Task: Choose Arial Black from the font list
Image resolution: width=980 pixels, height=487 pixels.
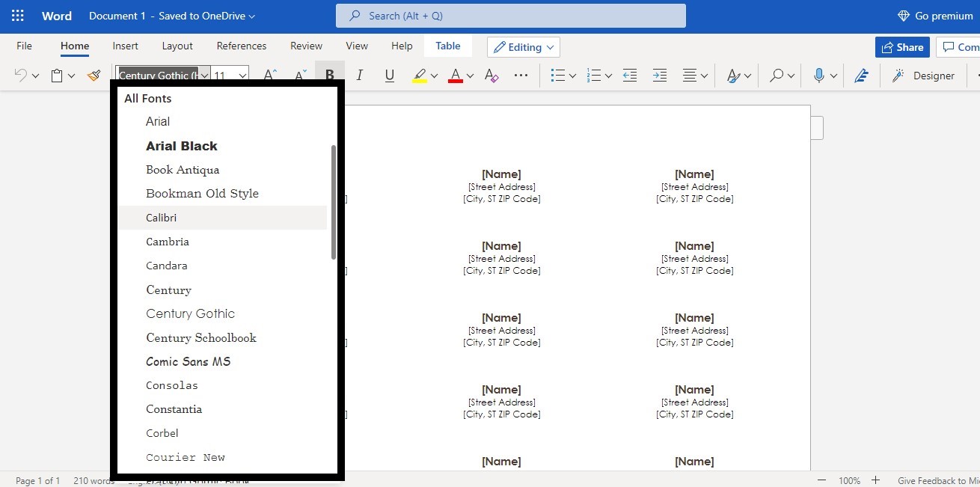Action: coord(221,146)
